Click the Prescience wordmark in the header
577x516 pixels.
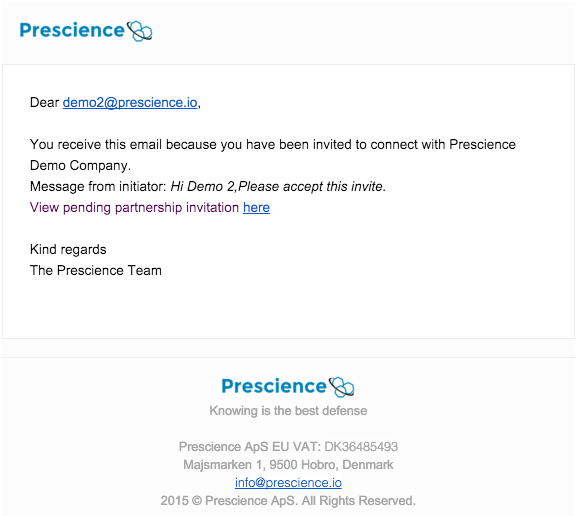[72, 31]
